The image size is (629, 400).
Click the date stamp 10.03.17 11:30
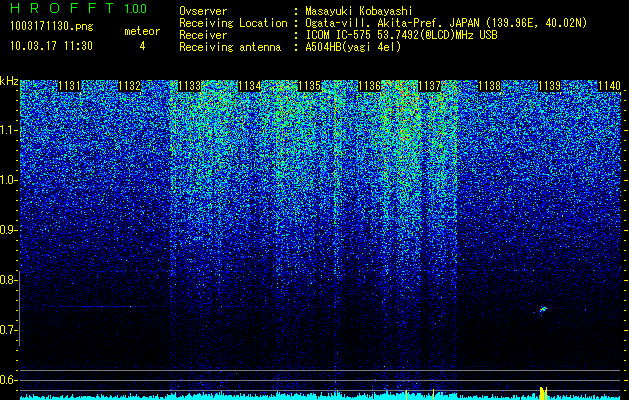[52, 46]
